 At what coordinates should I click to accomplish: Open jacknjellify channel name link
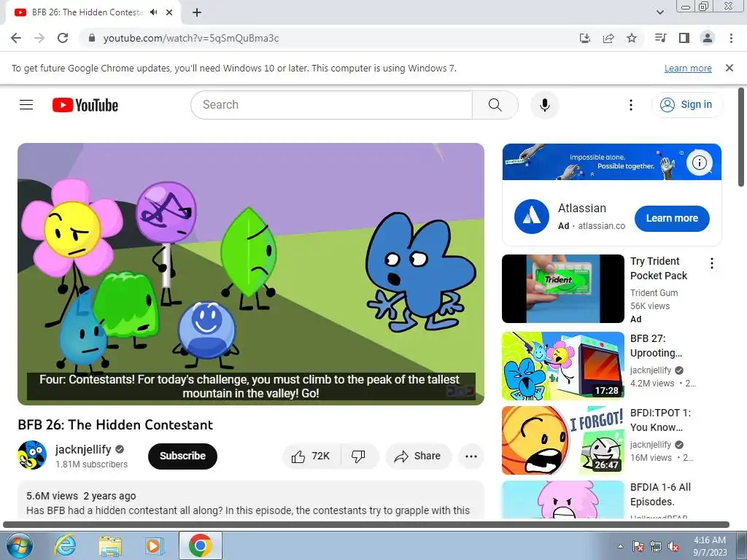click(x=83, y=449)
